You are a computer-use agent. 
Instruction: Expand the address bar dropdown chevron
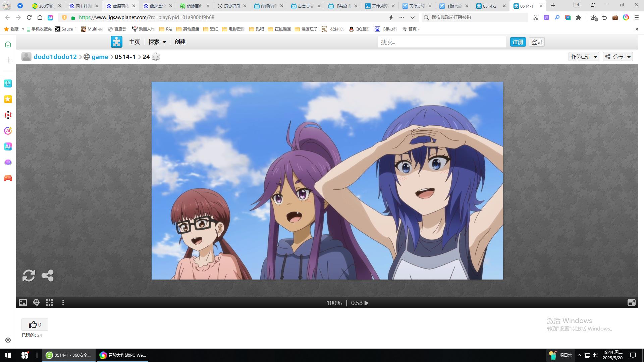tap(413, 17)
